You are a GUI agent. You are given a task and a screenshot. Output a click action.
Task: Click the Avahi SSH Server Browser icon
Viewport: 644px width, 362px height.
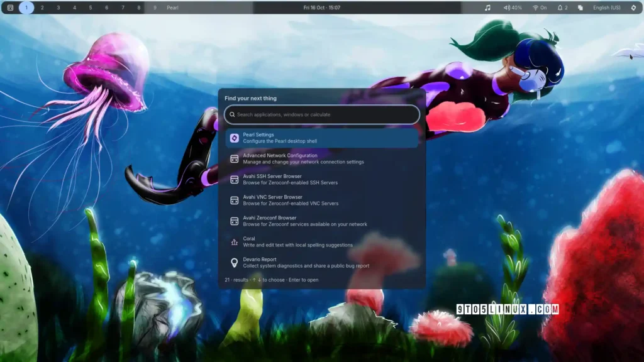(x=234, y=179)
